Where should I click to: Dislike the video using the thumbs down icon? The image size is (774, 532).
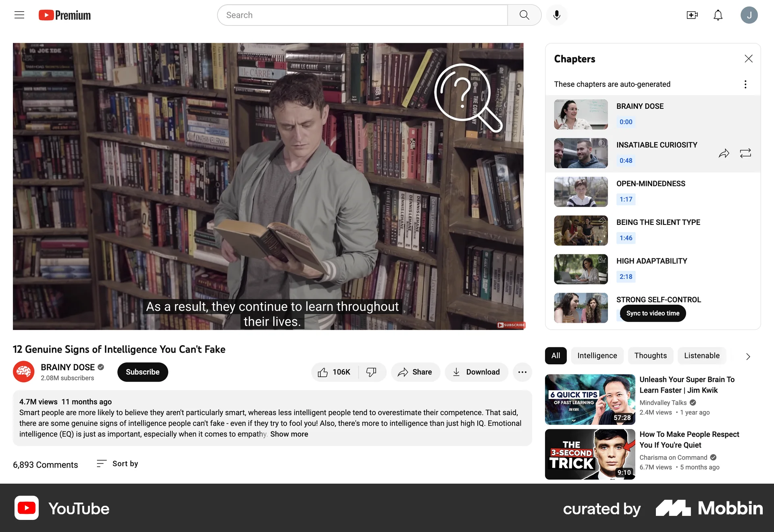tap(371, 372)
